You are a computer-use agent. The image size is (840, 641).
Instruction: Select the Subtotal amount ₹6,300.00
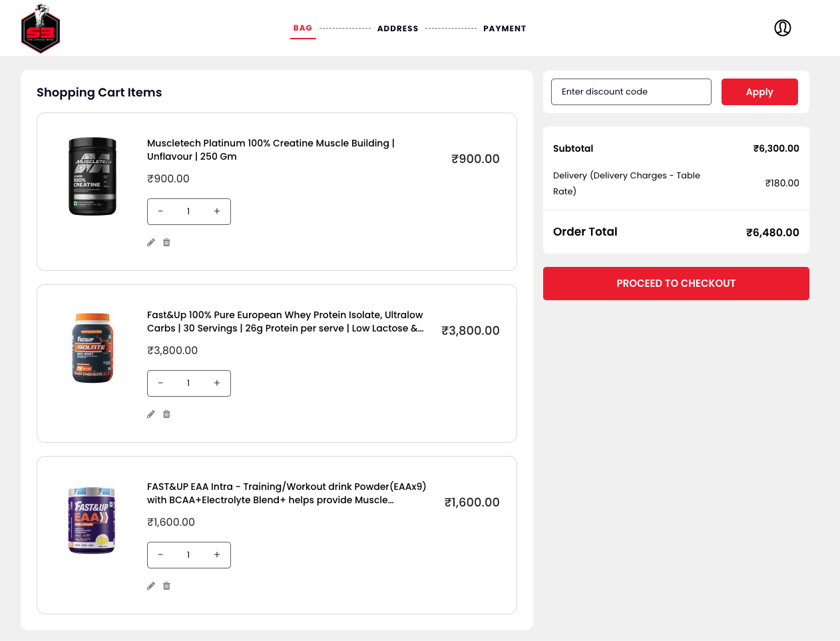pos(776,148)
